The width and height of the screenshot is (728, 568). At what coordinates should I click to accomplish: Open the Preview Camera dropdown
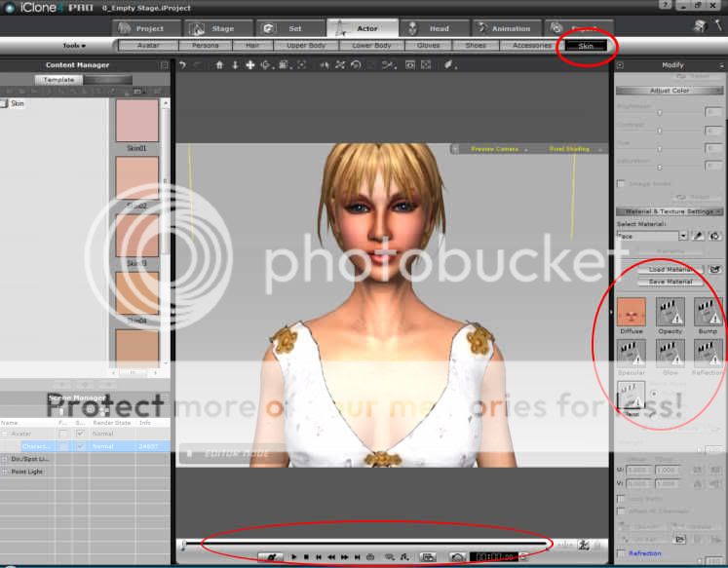coord(525,149)
